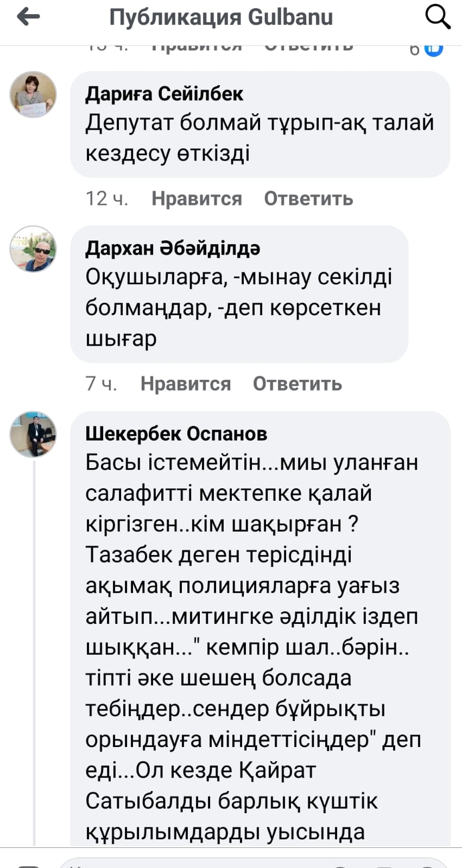Open the Шекербек Оспанов name link
This screenshot has height=868, width=462.
coord(176,433)
